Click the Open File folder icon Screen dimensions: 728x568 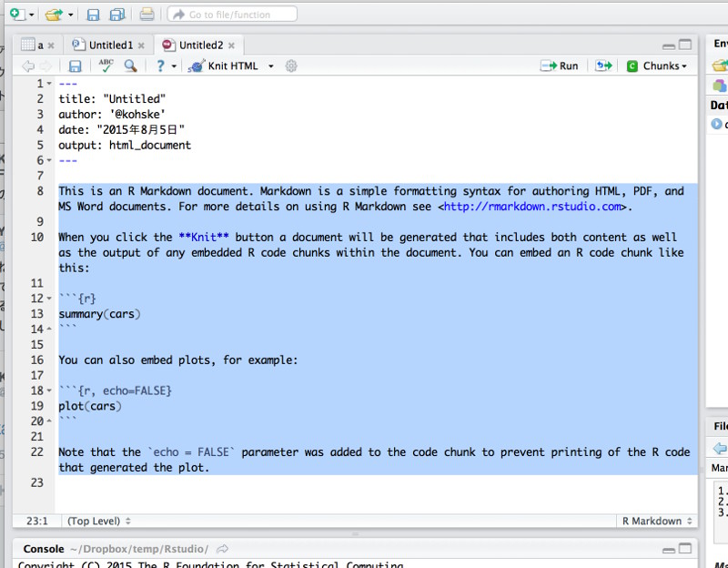point(54,15)
